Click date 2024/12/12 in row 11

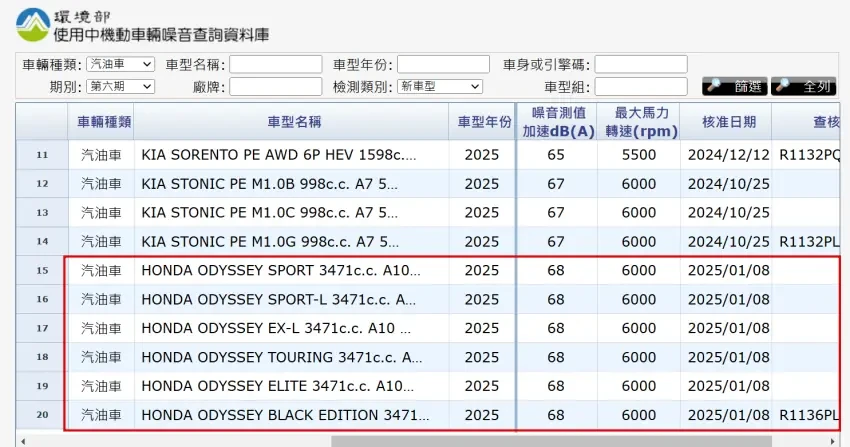click(x=729, y=155)
